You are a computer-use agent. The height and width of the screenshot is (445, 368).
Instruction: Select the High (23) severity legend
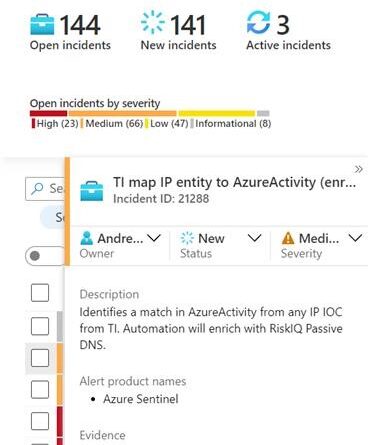tap(55, 124)
